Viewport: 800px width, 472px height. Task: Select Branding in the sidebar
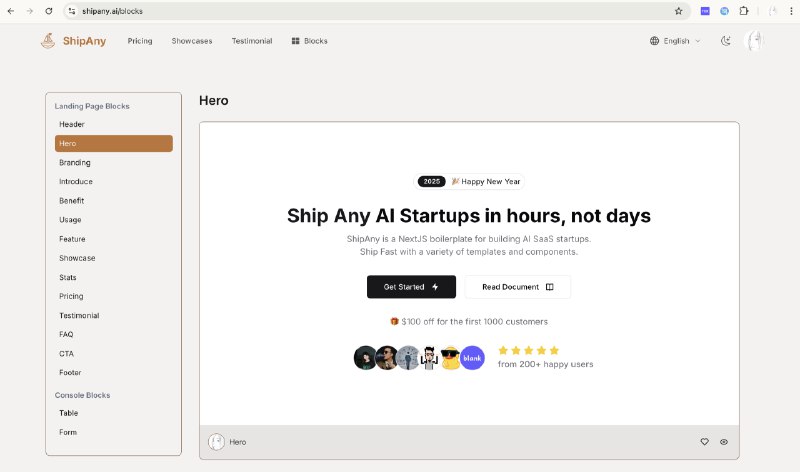[x=114, y=162]
